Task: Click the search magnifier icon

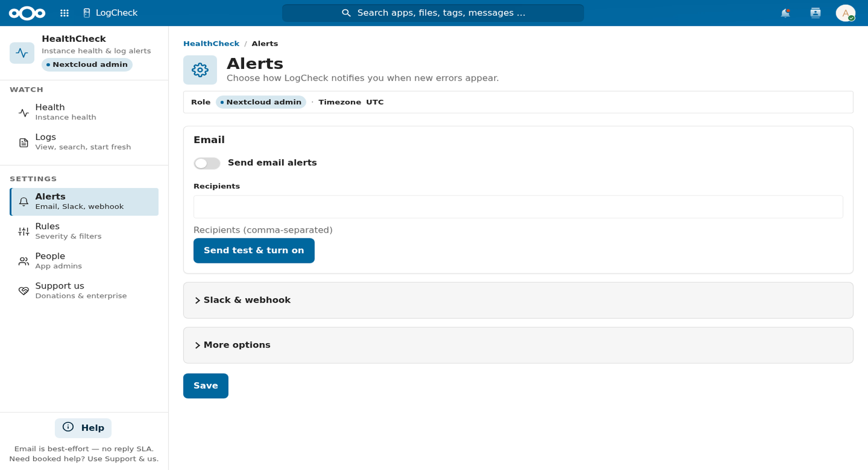Action: 346,13
